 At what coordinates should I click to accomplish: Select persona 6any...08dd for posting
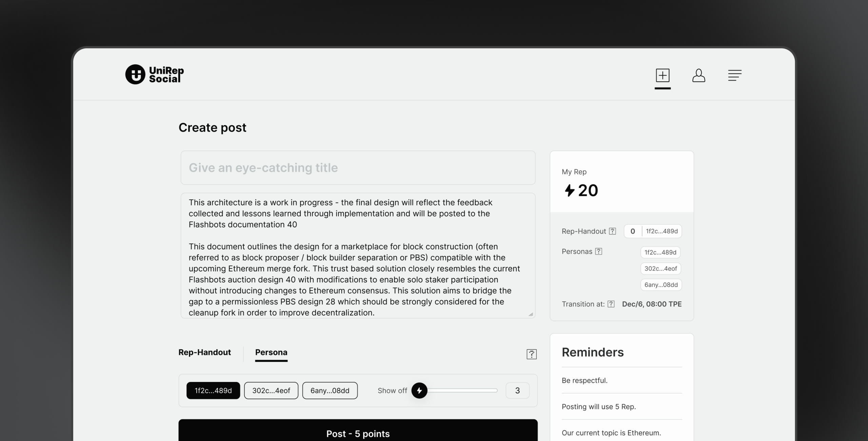[330, 390]
